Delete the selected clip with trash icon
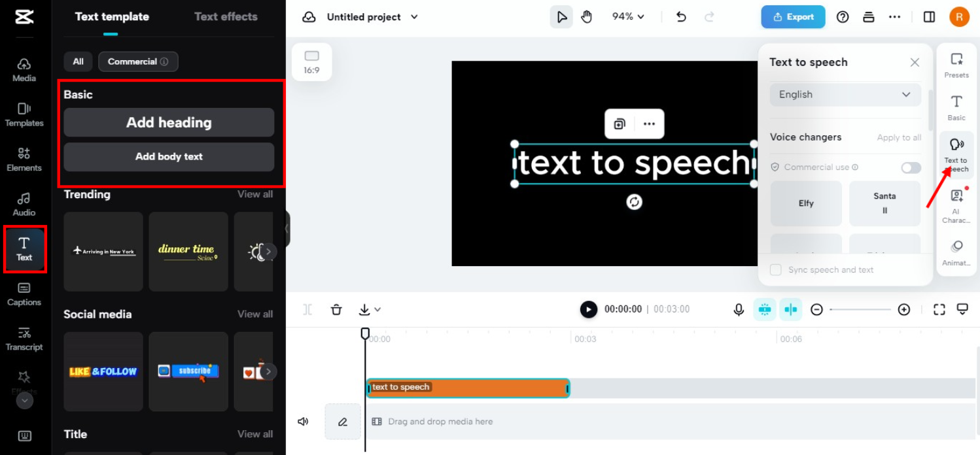 (x=336, y=309)
